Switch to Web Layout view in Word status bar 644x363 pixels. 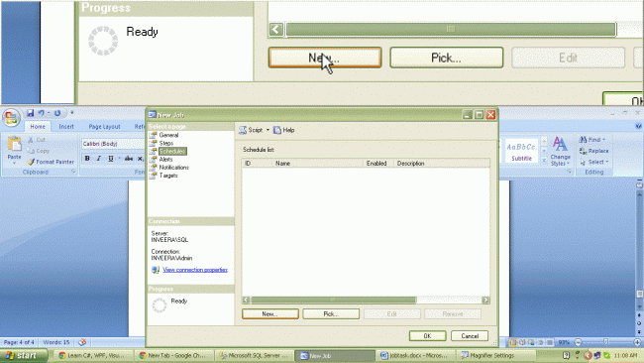click(531, 342)
